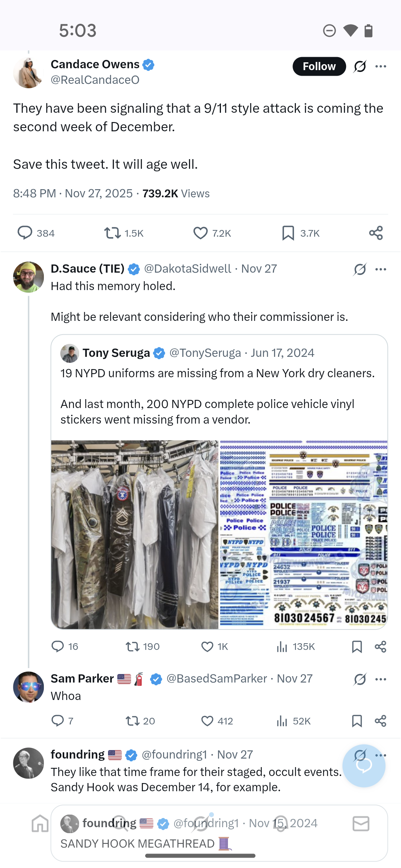Open Grok icon on D.Sauce reply
This screenshot has height=868, width=401.
360,269
